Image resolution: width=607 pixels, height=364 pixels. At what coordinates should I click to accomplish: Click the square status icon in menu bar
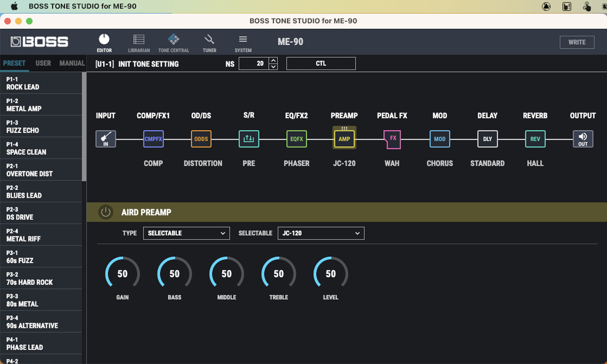point(567,6)
